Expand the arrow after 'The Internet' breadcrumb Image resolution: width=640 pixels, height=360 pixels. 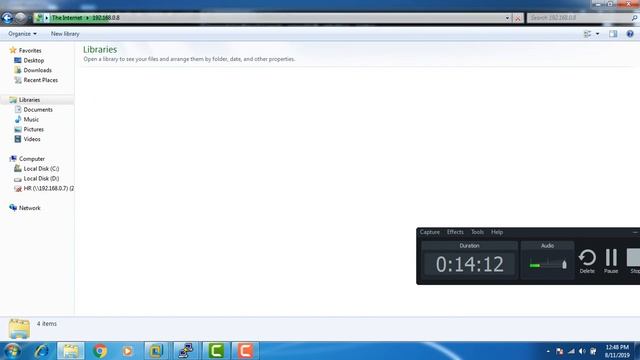click(x=87, y=18)
